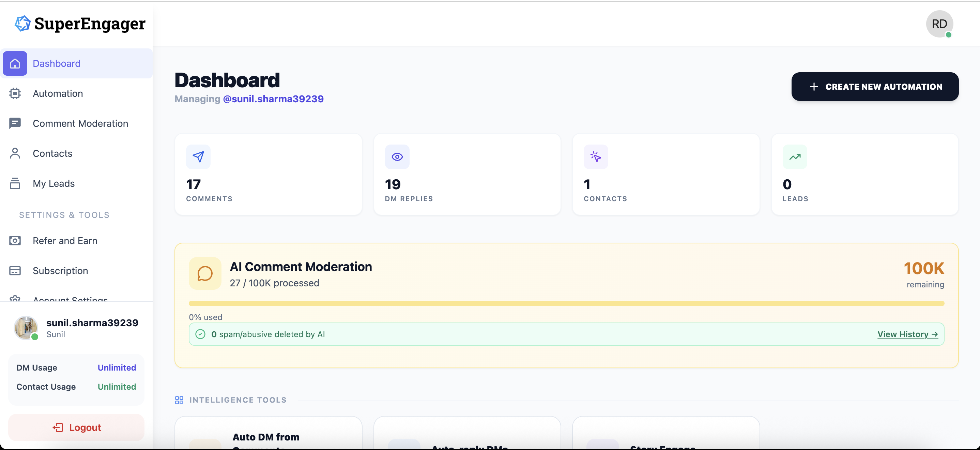
Task: Click the Subscription card icon
Action: pyautogui.click(x=15, y=271)
